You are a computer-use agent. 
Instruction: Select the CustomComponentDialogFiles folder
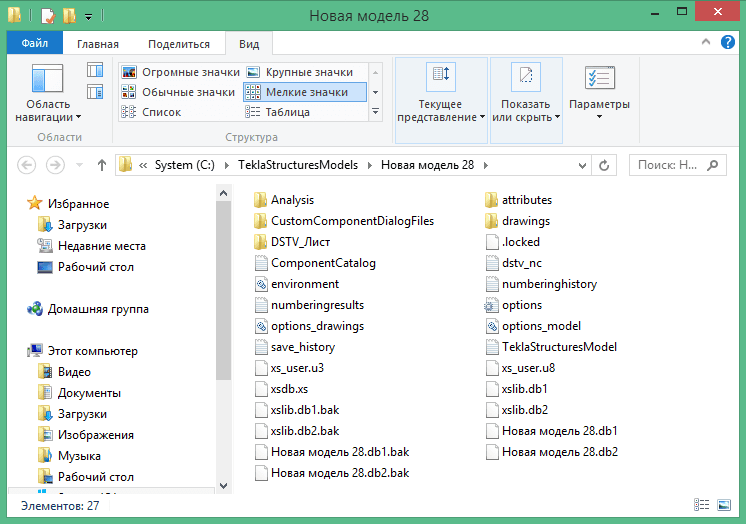click(344, 221)
